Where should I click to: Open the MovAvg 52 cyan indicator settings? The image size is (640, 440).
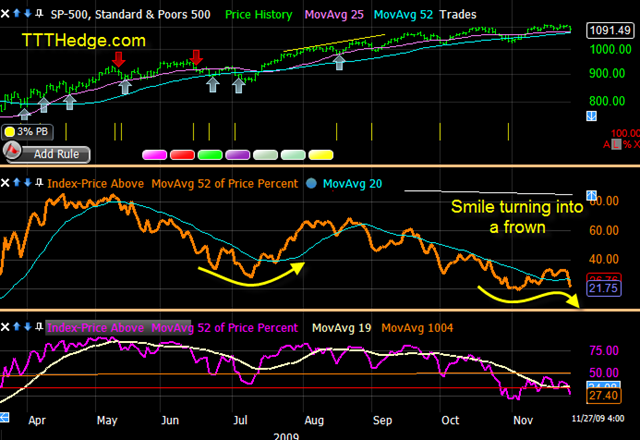(x=403, y=15)
